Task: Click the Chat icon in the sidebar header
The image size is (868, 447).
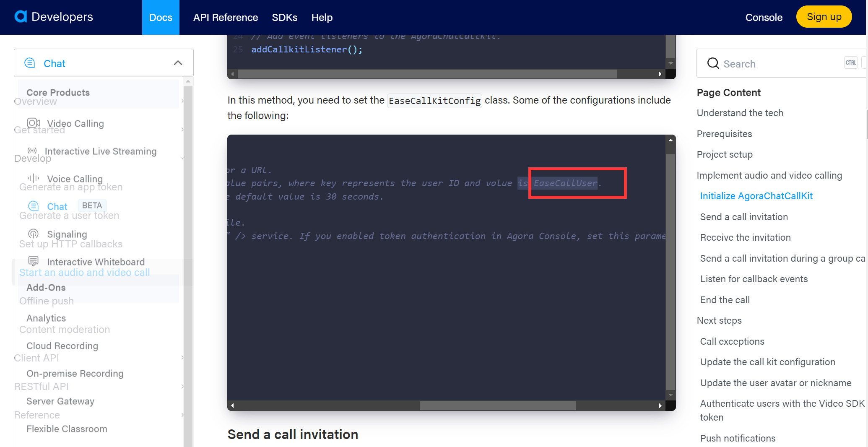Action: [x=30, y=62]
